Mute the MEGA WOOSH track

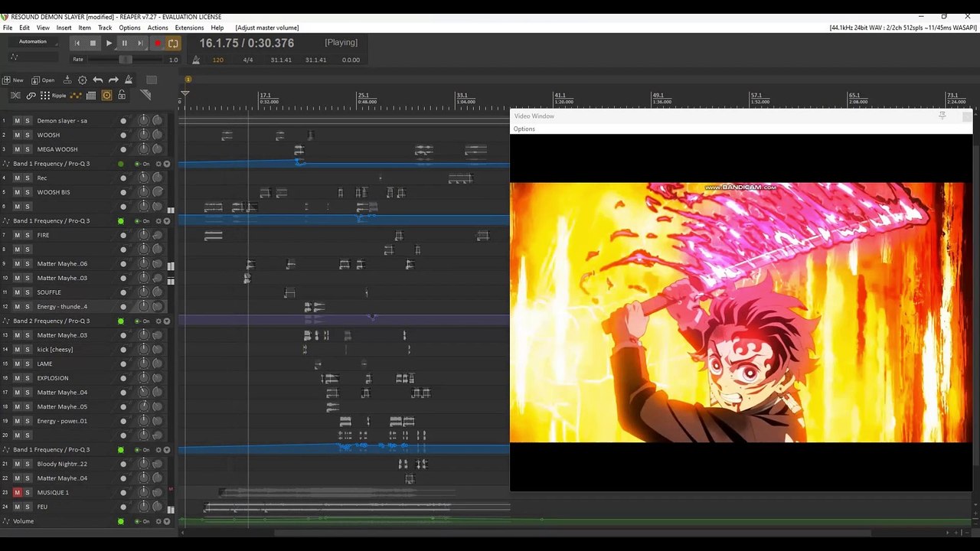17,149
